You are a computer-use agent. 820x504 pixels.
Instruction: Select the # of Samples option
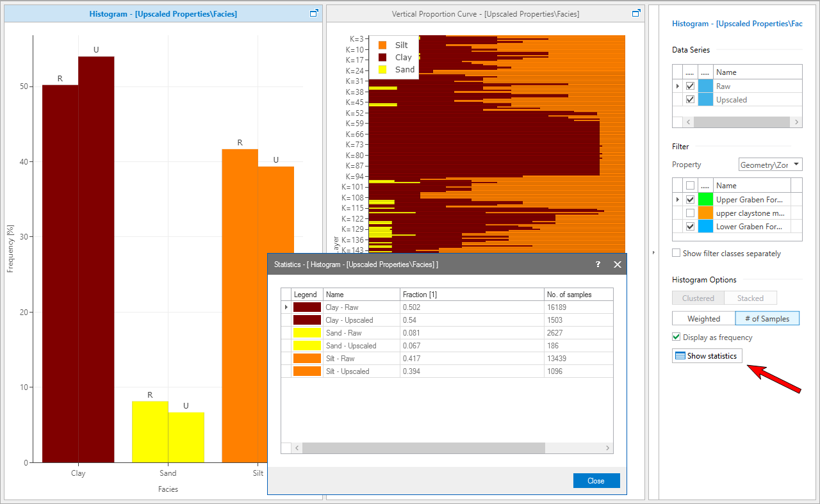767,318
